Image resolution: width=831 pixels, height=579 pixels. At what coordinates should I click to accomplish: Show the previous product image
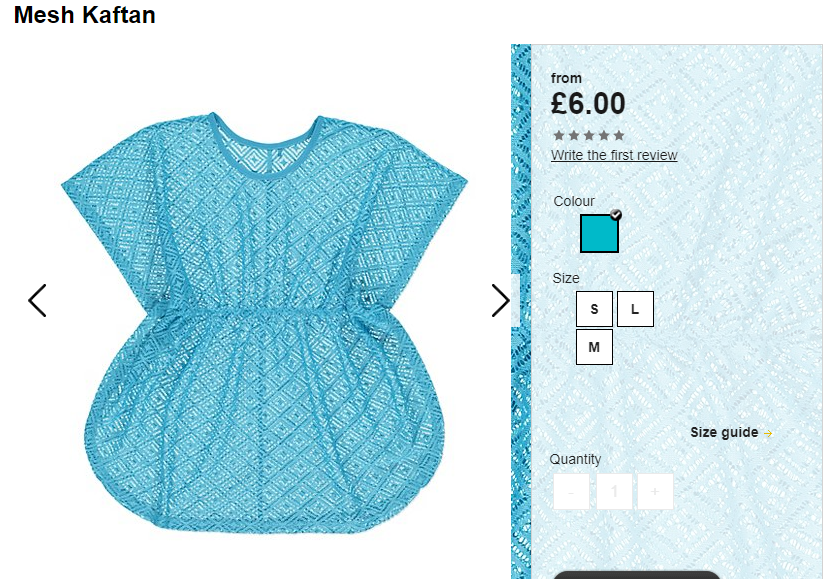tap(37, 300)
